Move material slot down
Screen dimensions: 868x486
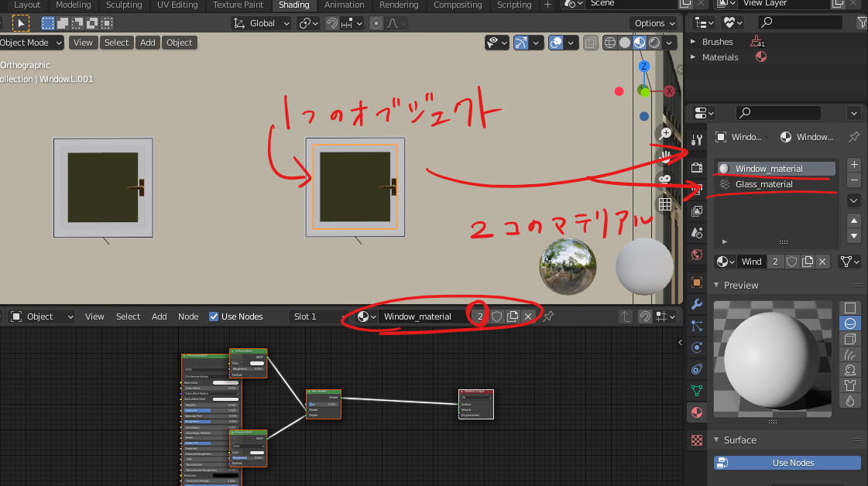click(853, 236)
